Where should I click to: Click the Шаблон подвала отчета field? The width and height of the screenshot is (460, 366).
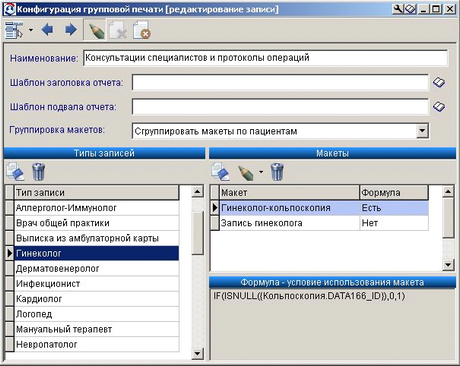[280, 107]
